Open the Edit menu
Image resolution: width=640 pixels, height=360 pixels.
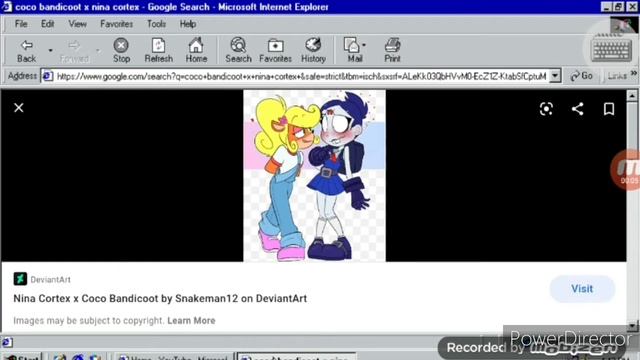coord(47,24)
